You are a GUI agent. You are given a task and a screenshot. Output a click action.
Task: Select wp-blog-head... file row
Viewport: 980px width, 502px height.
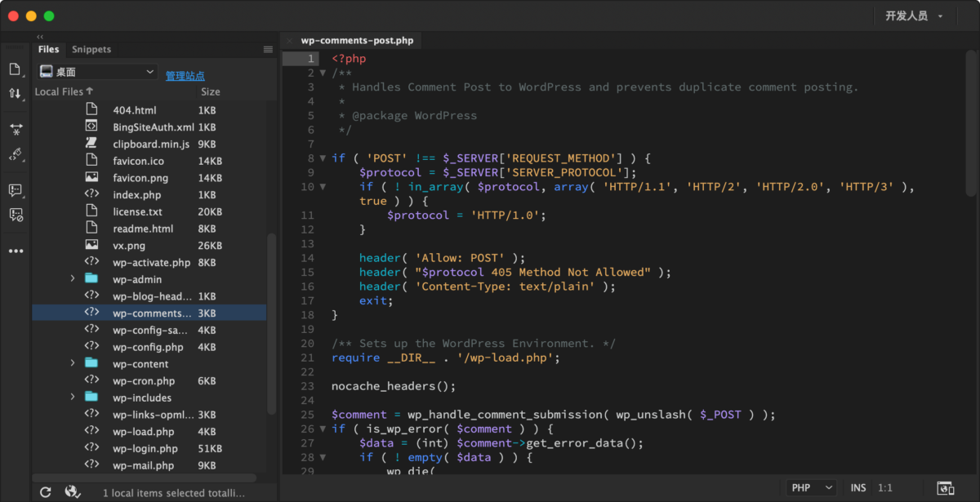149,296
